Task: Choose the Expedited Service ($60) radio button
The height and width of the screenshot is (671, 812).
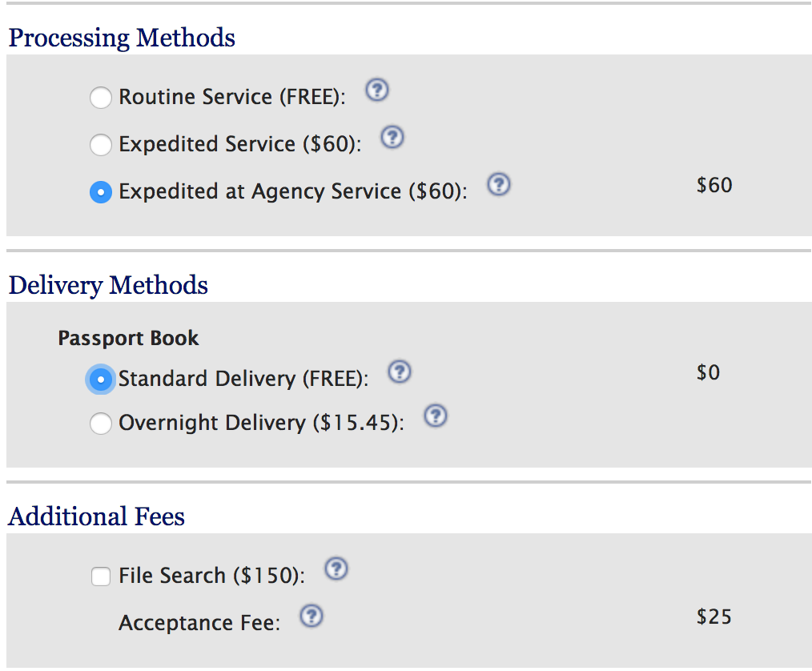Action: [100, 144]
